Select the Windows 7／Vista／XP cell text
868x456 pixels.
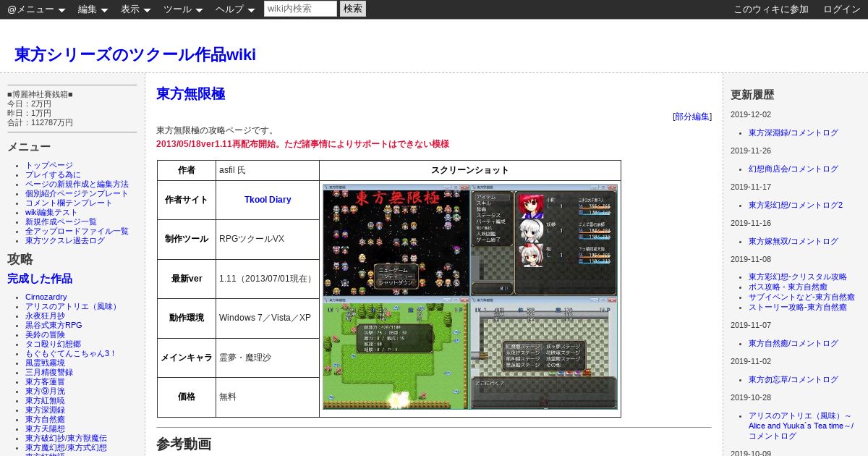pos(265,318)
